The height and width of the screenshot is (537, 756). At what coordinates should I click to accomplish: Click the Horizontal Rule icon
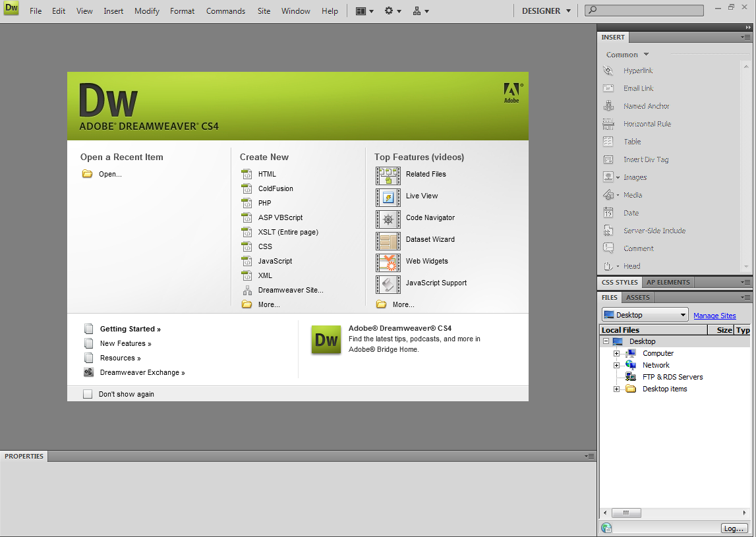tap(608, 124)
